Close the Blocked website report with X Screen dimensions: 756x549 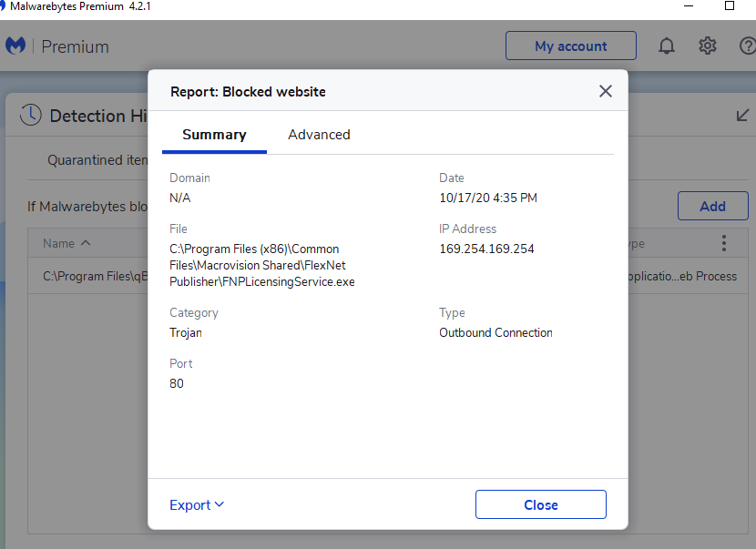(x=606, y=91)
